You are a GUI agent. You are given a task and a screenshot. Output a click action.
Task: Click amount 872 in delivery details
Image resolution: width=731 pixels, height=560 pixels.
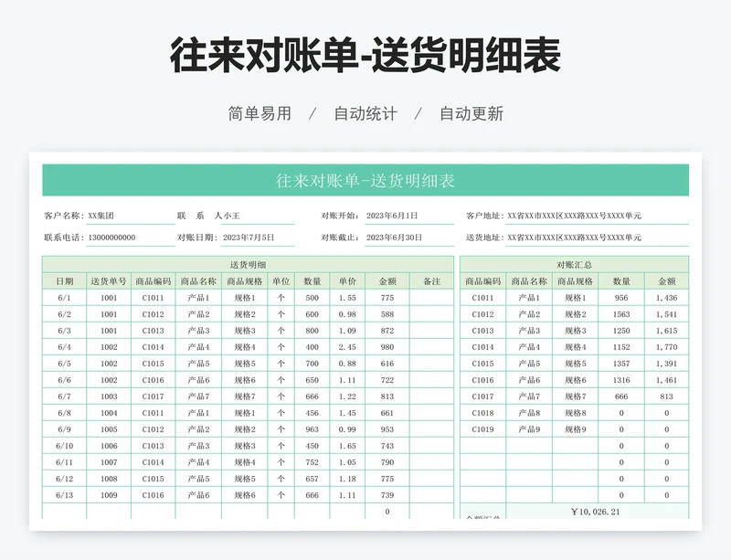pyautogui.click(x=387, y=331)
